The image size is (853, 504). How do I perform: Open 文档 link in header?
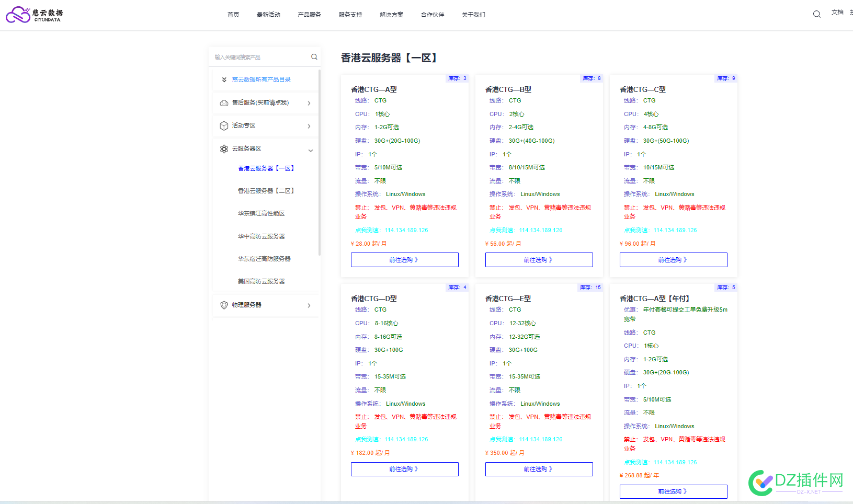tap(837, 12)
